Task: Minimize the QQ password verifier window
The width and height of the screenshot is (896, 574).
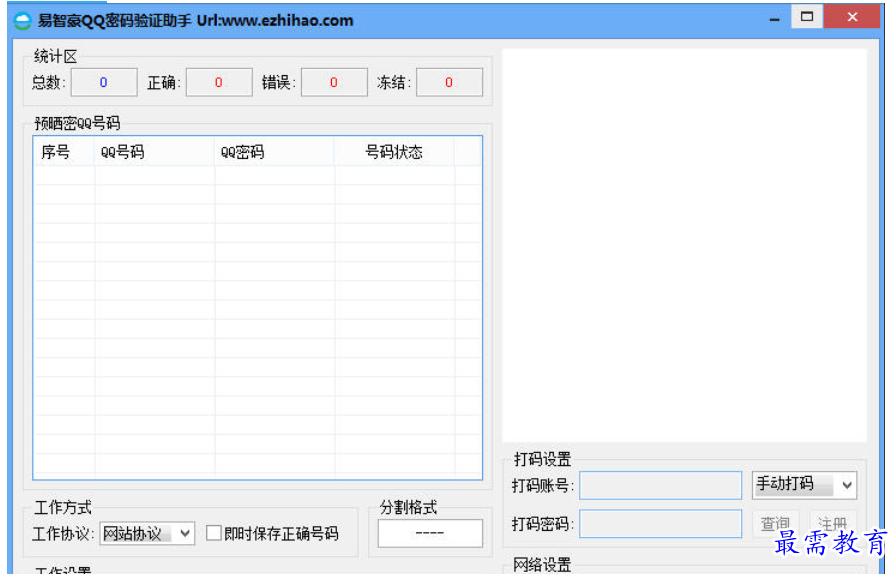Action: click(774, 19)
